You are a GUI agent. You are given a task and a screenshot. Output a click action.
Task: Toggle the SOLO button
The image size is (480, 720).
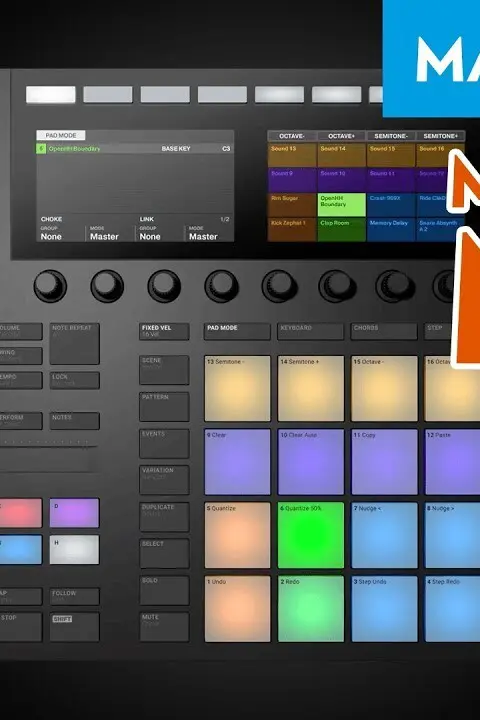tap(164, 590)
